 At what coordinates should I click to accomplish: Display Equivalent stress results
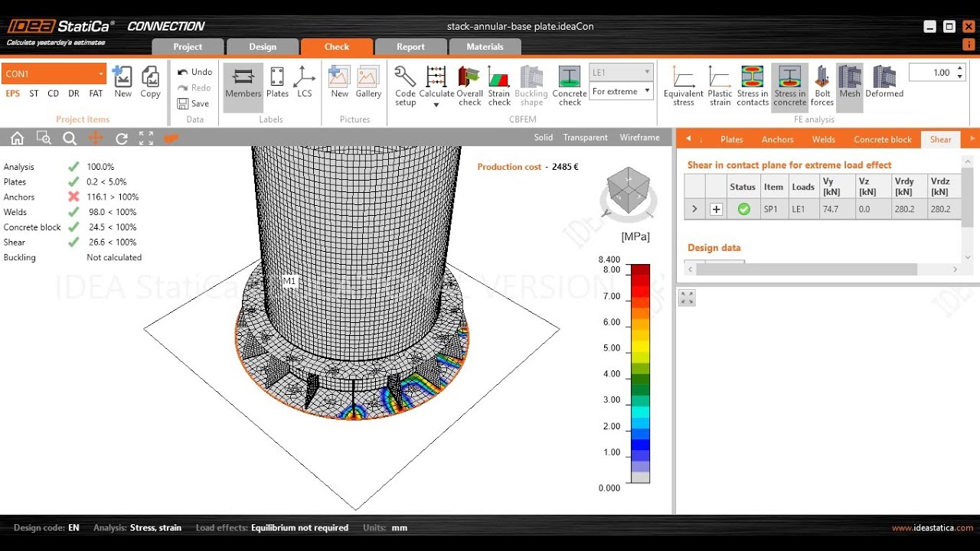pos(684,85)
